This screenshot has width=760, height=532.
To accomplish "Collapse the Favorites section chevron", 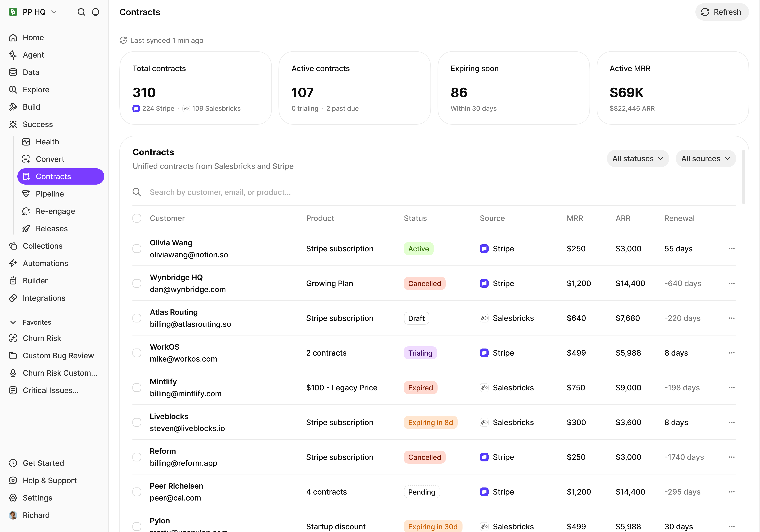I will 13,322.
